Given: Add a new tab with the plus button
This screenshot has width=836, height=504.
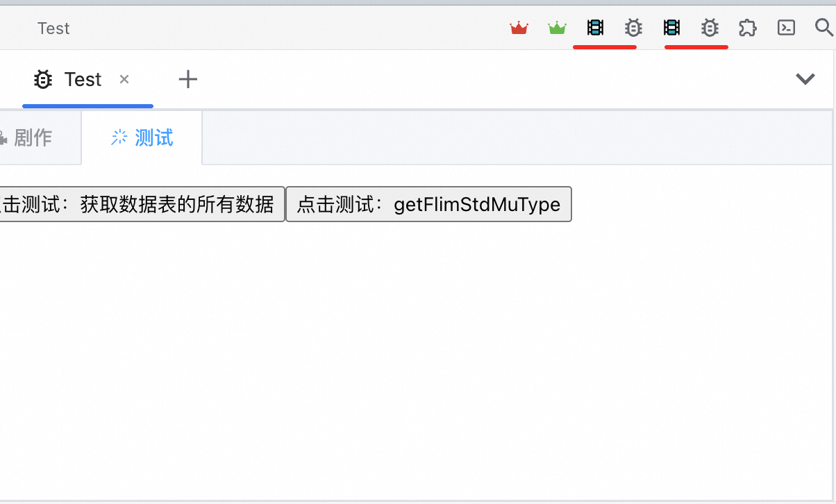Looking at the screenshot, I should pyautogui.click(x=188, y=80).
